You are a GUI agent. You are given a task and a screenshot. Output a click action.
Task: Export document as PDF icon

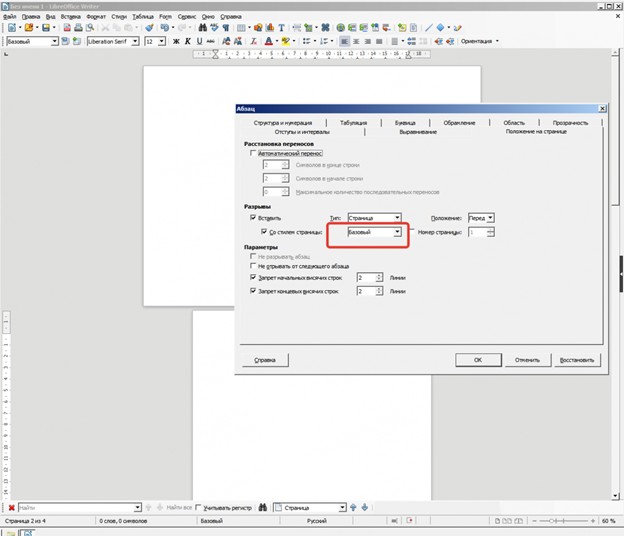pyautogui.click(x=67, y=27)
